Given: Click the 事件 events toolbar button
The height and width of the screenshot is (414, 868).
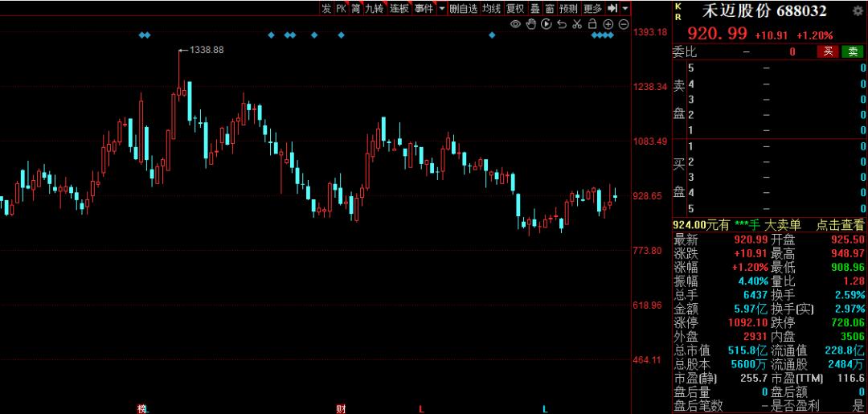Looking at the screenshot, I should coord(424,8).
